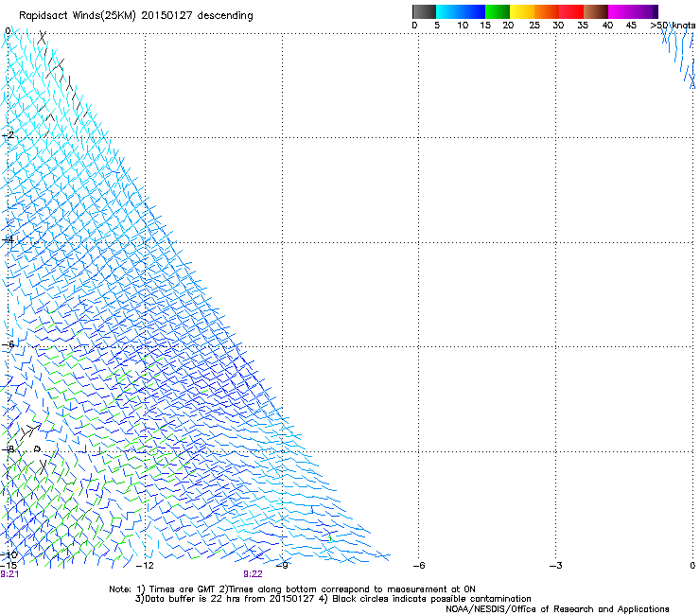
Task: Click the "-12" longitude axis label
Action: 145,566
